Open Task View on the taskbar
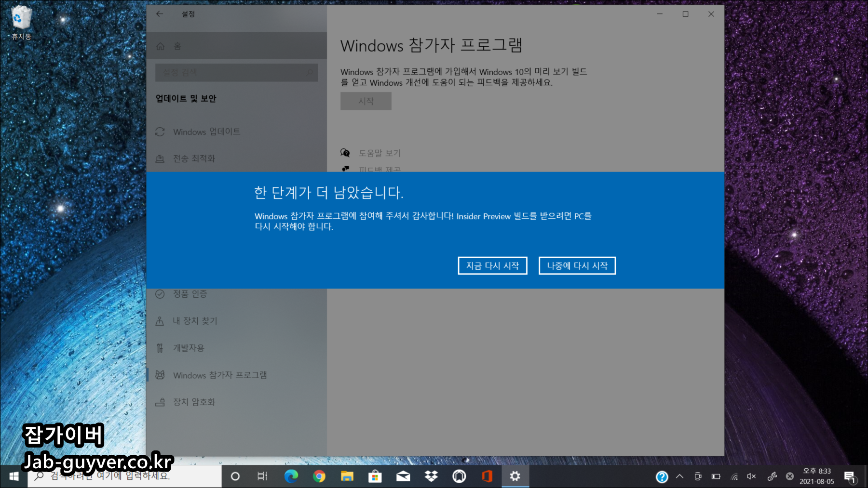The image size is (868, 488). coord(262,476)
